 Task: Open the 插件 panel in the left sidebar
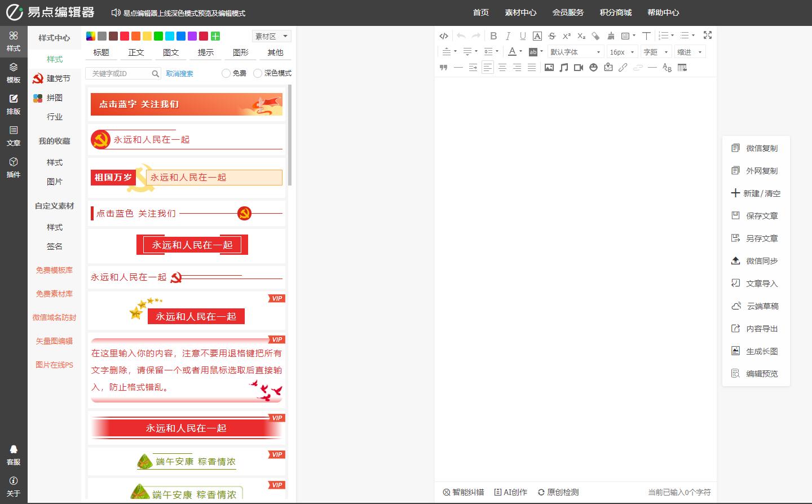pyautogui.click(x=13, y=167)
